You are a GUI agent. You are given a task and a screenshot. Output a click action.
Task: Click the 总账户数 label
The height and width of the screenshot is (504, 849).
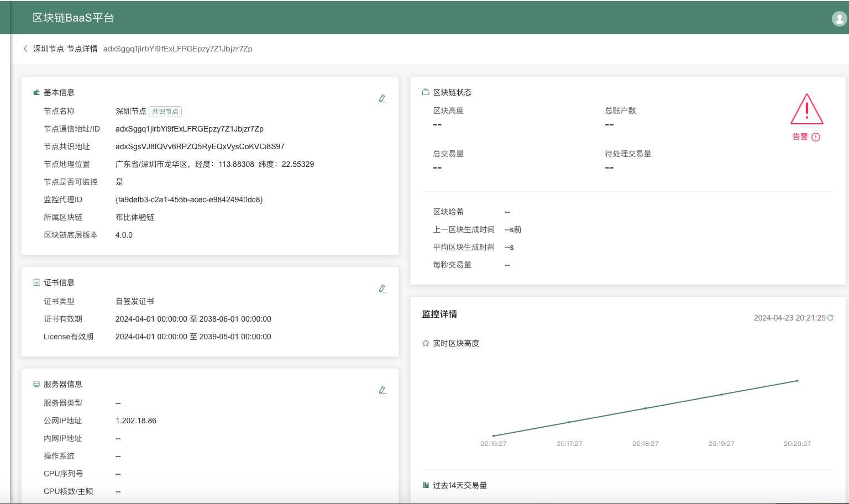point(620,111)
